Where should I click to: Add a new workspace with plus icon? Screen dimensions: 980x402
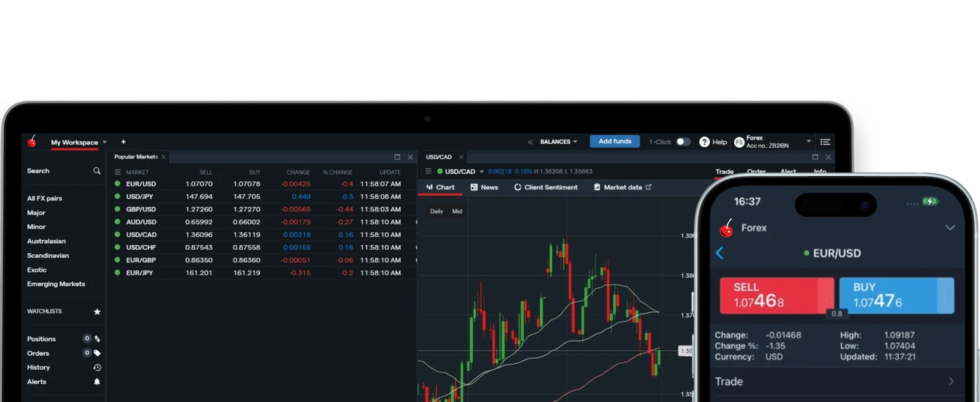[123, 142]
